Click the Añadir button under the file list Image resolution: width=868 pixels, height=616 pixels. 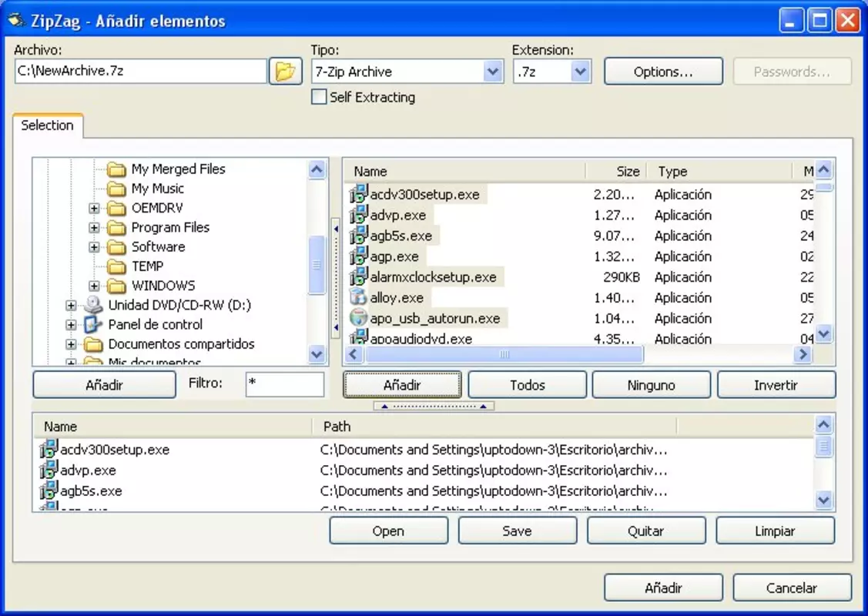[402, 385]
